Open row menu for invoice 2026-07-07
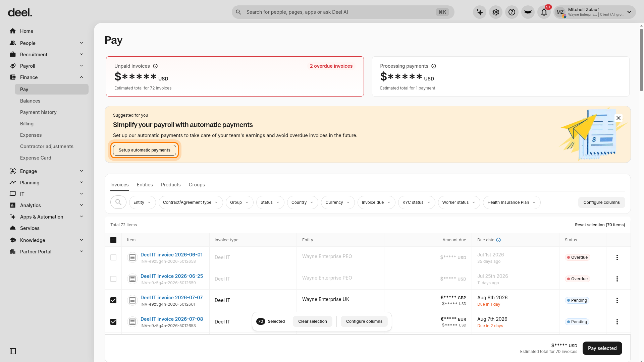Screen dimensions: 644x362 pyautogui.click(x=617, y=300)
